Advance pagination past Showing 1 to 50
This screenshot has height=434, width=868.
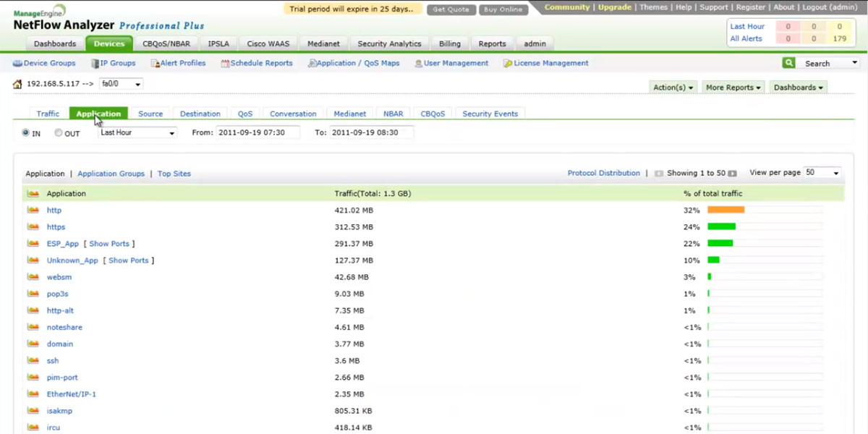tap(733, 173)
